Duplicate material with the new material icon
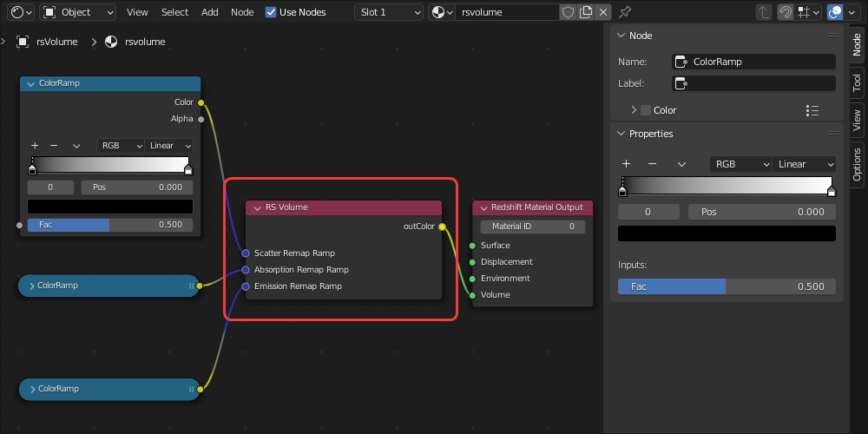Screen dimensions: 868x434 pyautogui.click(x=586, y=12)
